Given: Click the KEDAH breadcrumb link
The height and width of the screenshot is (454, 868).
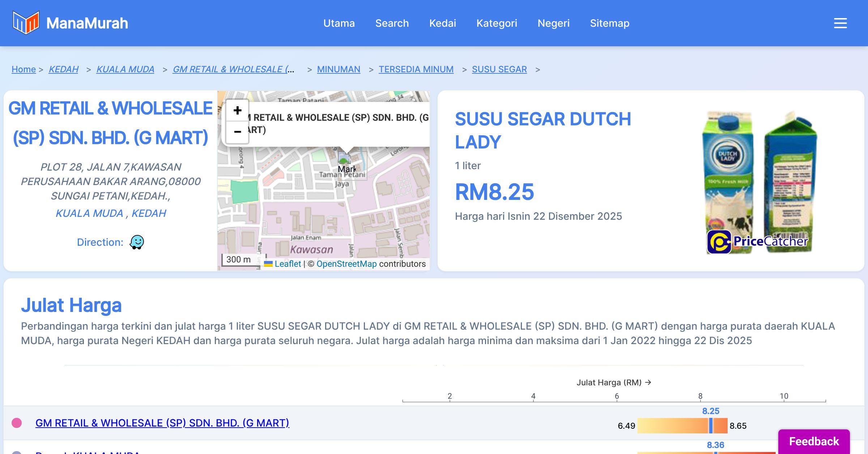Looking at the screenshot, I should point(64,69).
